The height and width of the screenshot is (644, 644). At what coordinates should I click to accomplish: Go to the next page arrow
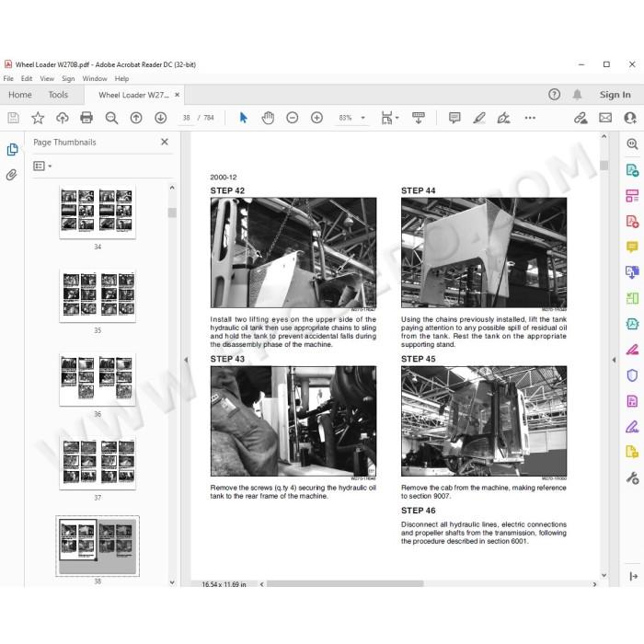click(161, 118)
